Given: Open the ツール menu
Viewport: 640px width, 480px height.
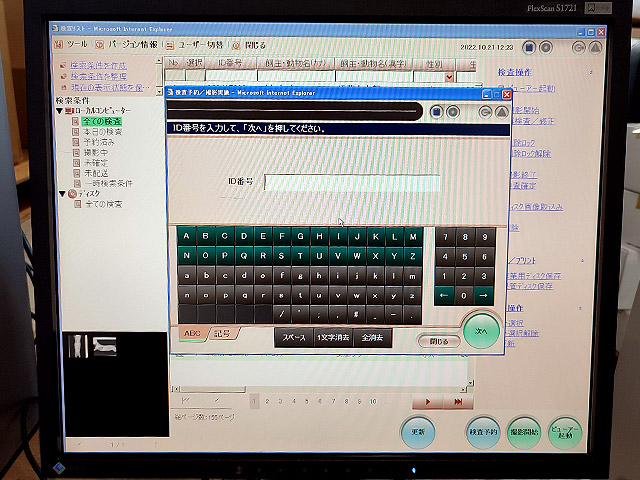Looking at the screenshot, I should [x=77, y=44].
